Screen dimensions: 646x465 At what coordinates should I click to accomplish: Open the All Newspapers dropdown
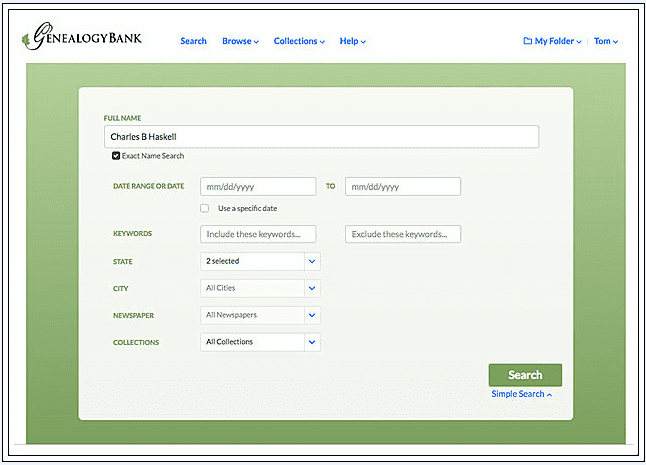[260, 315]
